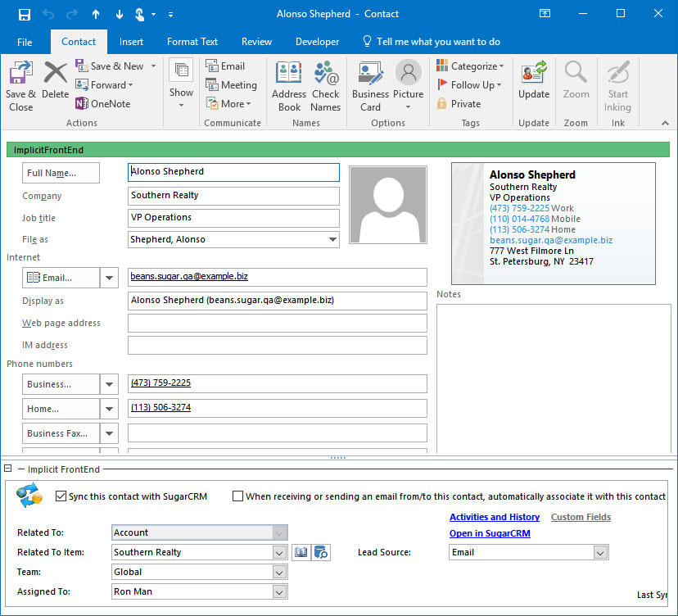Expand the File as dropdown

332,240
